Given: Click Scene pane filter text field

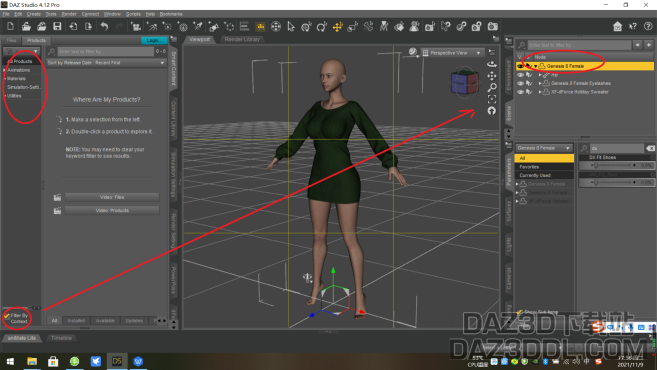Looking at the screenshot, I should 579,45.
